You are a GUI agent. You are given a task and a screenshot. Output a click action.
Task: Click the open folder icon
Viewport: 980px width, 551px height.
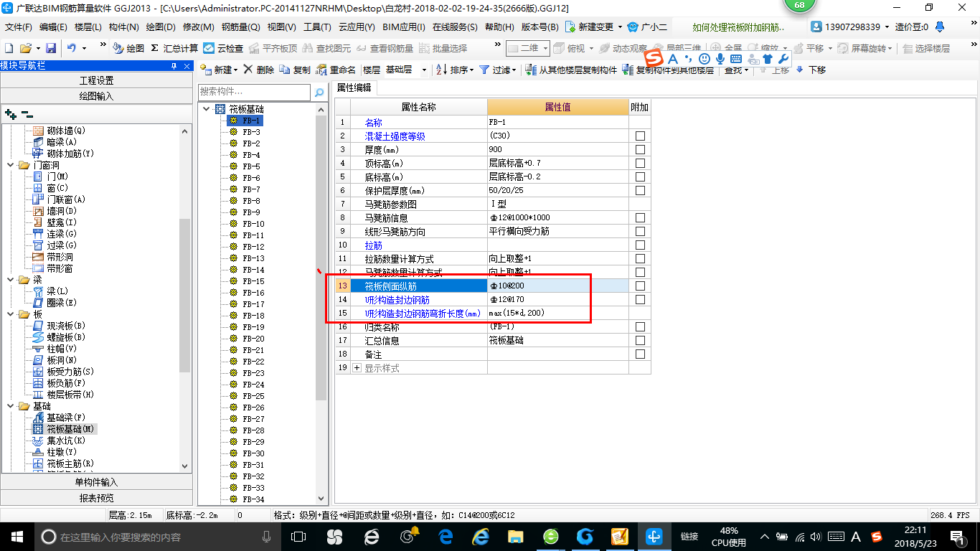tap(25, 48)
